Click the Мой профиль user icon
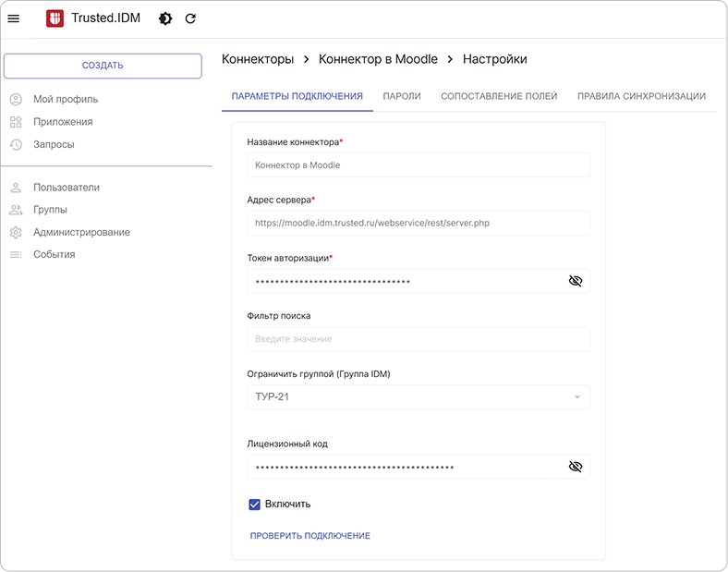The height and width of the screenshot is (572, 728). [x=16, y=100]
